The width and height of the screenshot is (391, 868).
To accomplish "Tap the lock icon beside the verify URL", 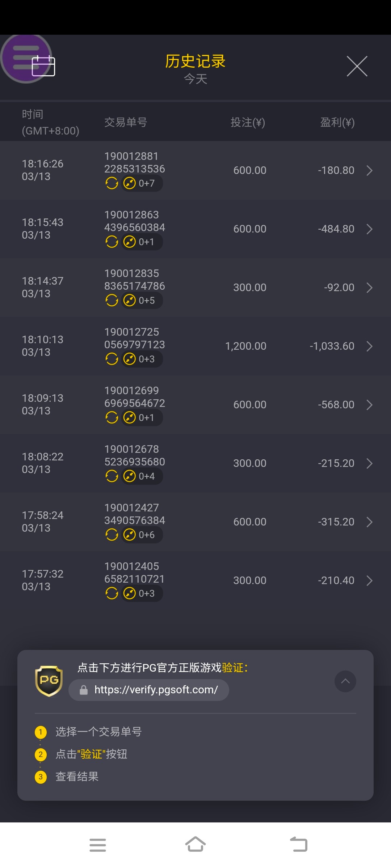I will click(84, 690).
